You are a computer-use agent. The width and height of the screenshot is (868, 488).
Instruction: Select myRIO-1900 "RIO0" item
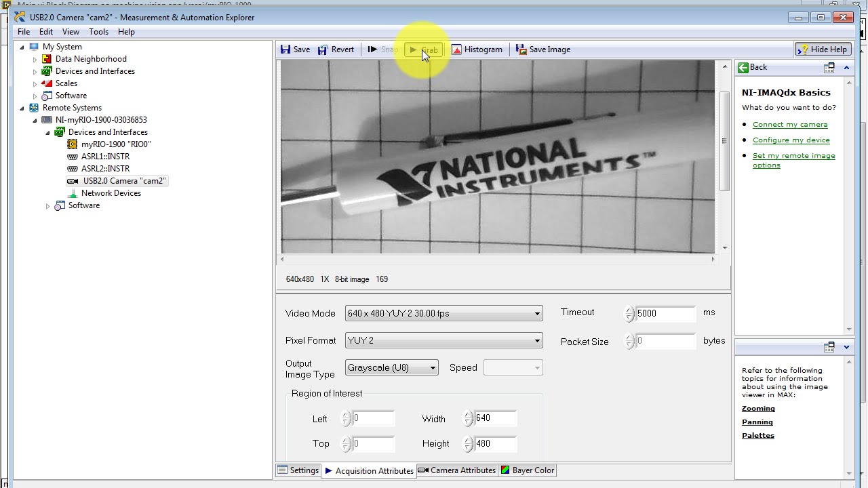[116, 144]
